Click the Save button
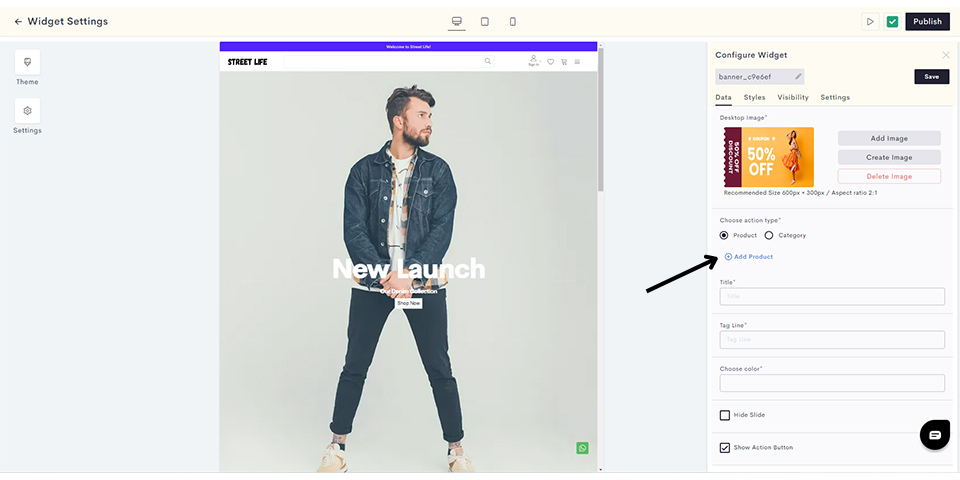The image size is (960, 480). (x=932, y=77)
